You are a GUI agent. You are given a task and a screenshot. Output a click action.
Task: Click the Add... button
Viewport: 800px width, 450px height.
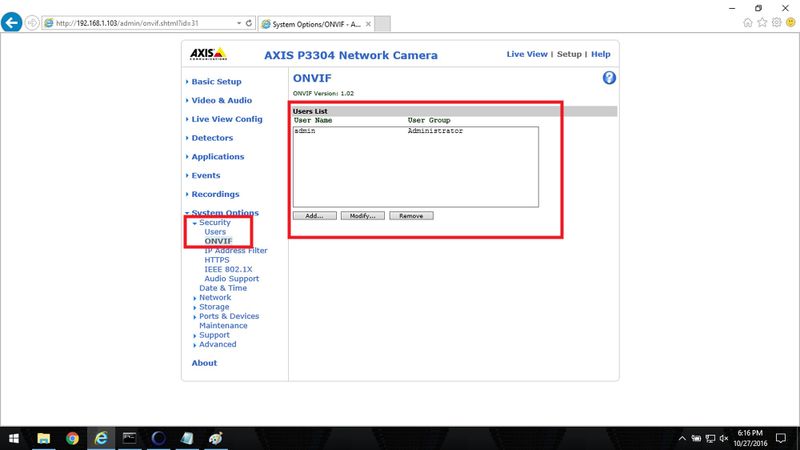click(314, 216)
